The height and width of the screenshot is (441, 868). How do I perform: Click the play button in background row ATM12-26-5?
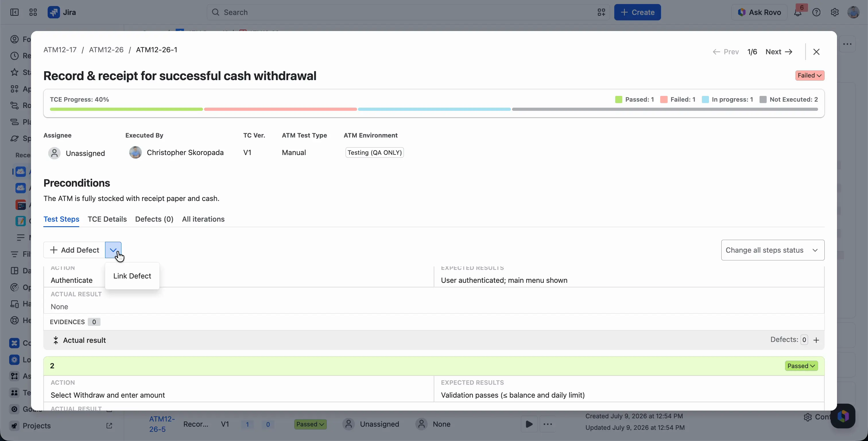click(x=529, y=424)
